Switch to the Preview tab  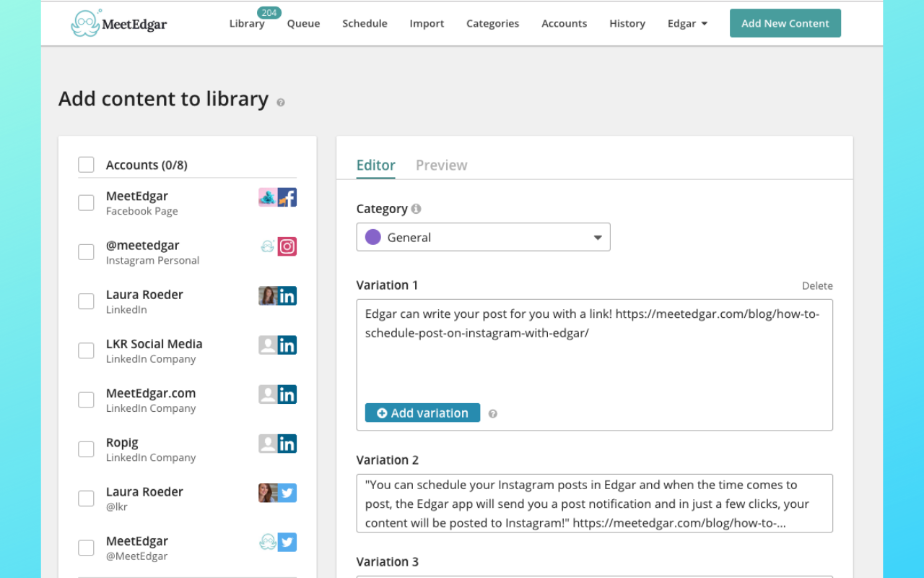click(x=442, y=165)
